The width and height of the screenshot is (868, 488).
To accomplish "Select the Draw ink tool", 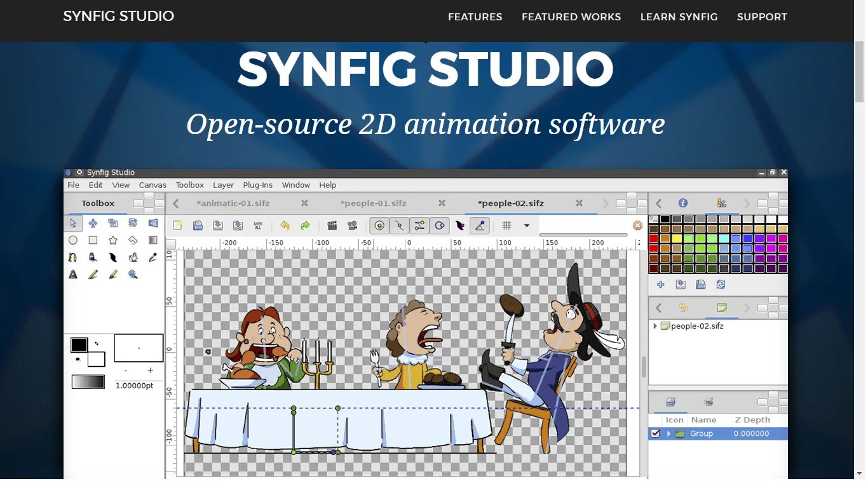I will [93, 257].
